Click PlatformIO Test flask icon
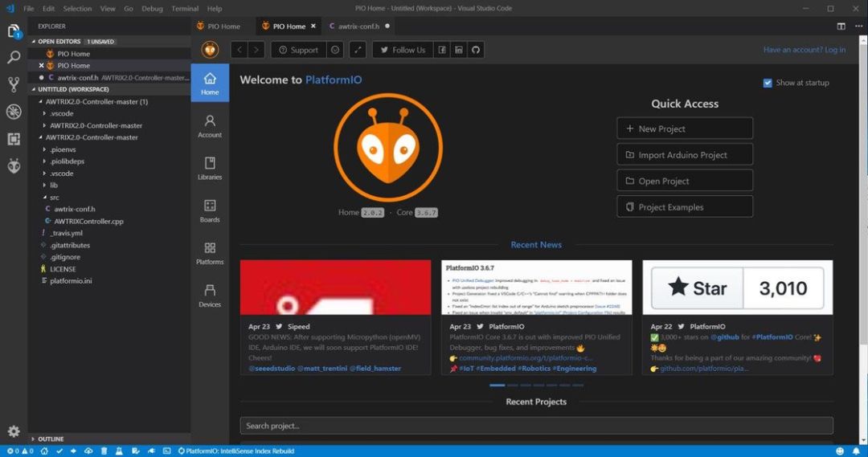868x457 pixels. point(119,451)
